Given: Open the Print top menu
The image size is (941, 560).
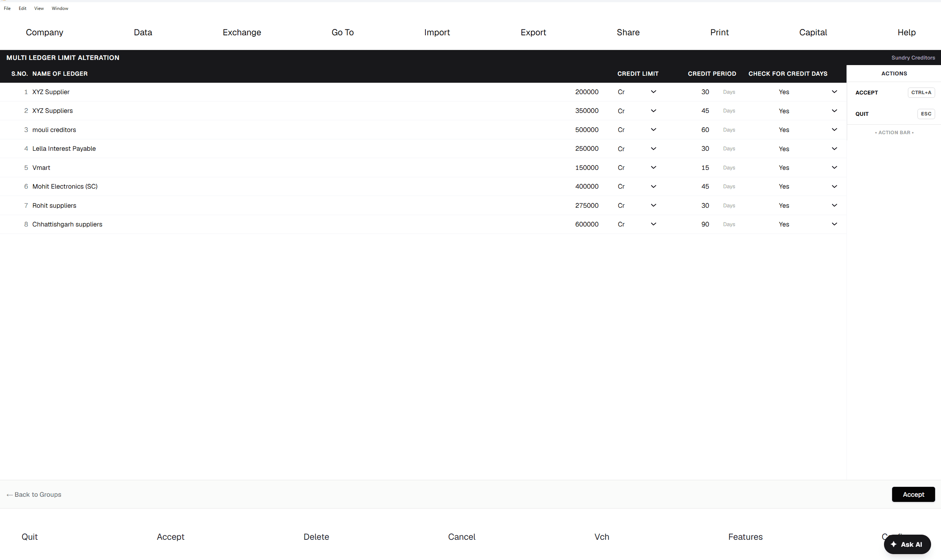Looking at the screenshot, I should [x=720, y=32].
